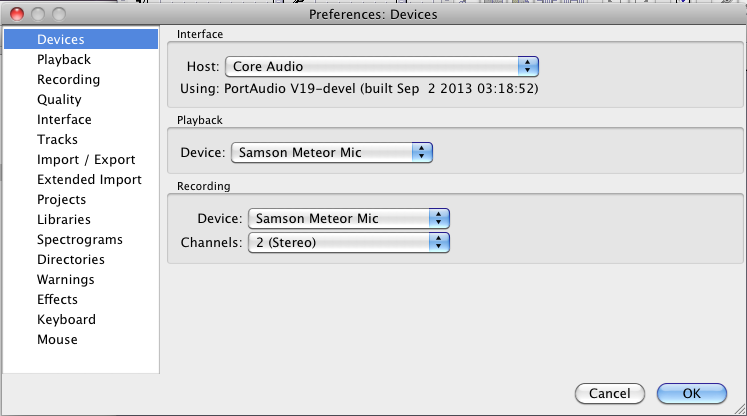This screenshot has height=416, width=747.
Task: Expand the Playback Device dropdown
Action: tap(331, 153)
